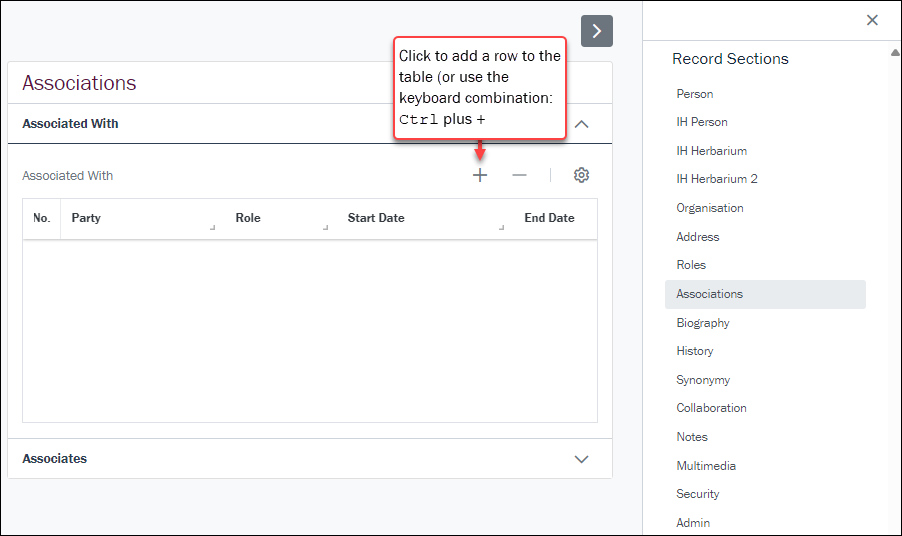
Task: Close the Record Sections panel
Action: tap(872, 20)
